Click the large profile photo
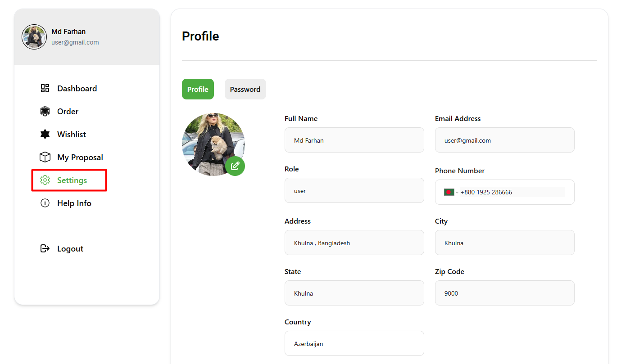 213,144
